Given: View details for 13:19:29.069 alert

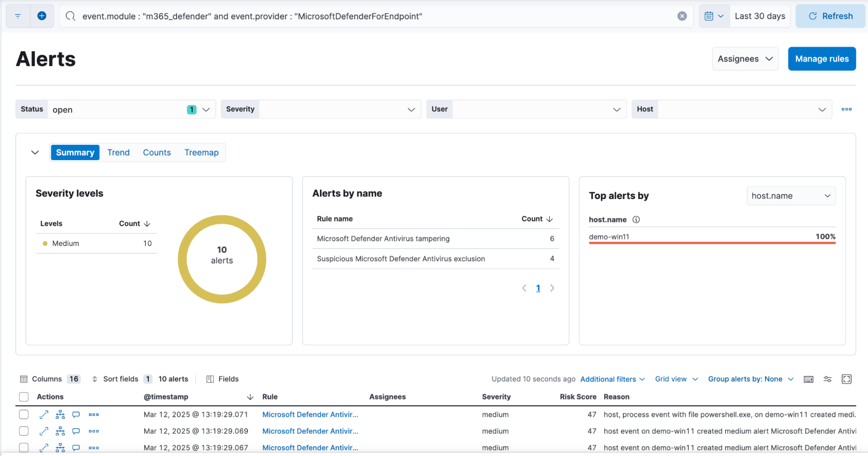Looking at the screenshot, I should click(44, 431).
